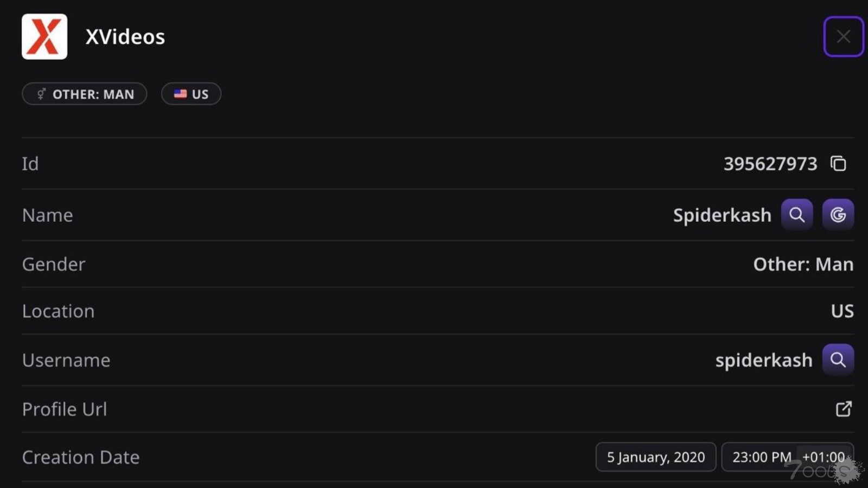868x488 pixels.
Task: Click the XVideos red X logo
Action: tap(44, 37)
